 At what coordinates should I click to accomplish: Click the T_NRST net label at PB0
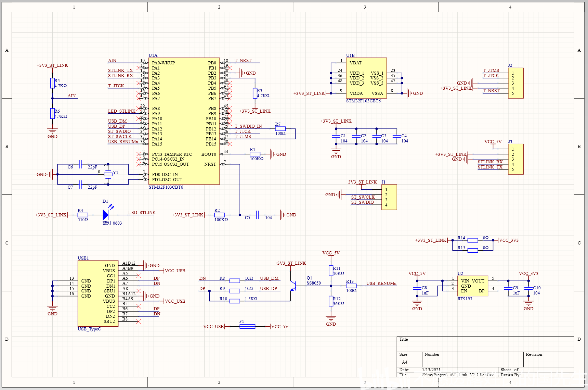(x=243, y=61)
